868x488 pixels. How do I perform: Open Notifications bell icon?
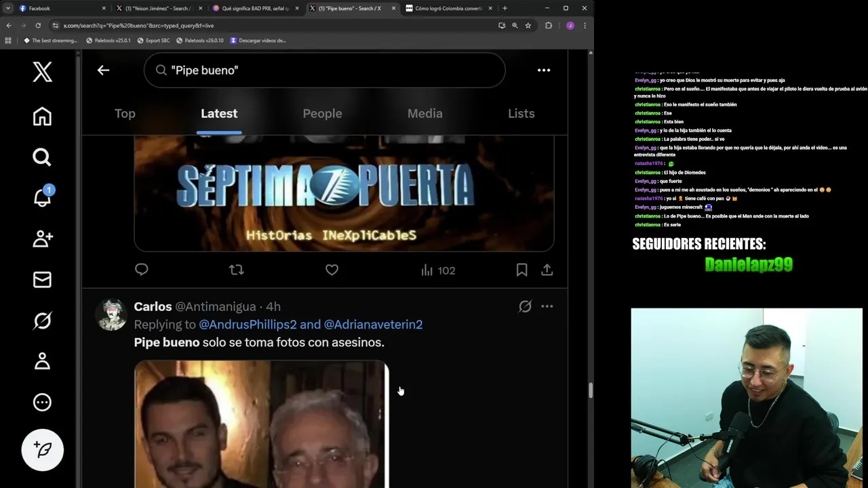42,197
